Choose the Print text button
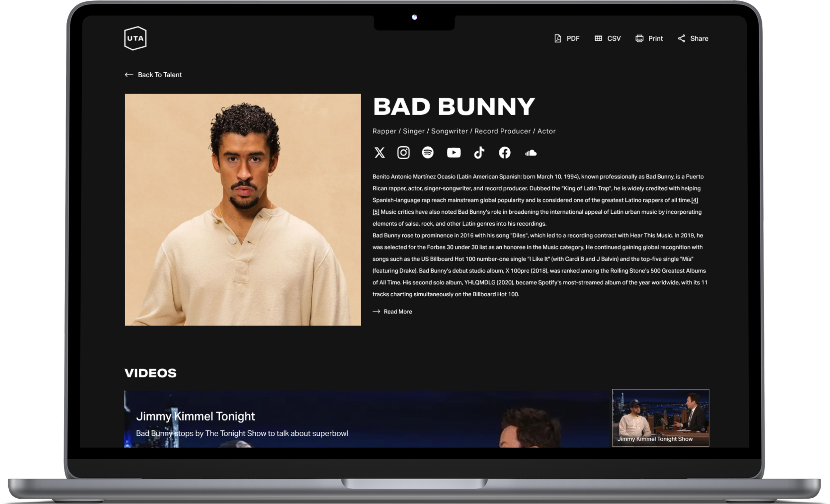This screenshot has width=830, height=504. click(x=655, y=38)
